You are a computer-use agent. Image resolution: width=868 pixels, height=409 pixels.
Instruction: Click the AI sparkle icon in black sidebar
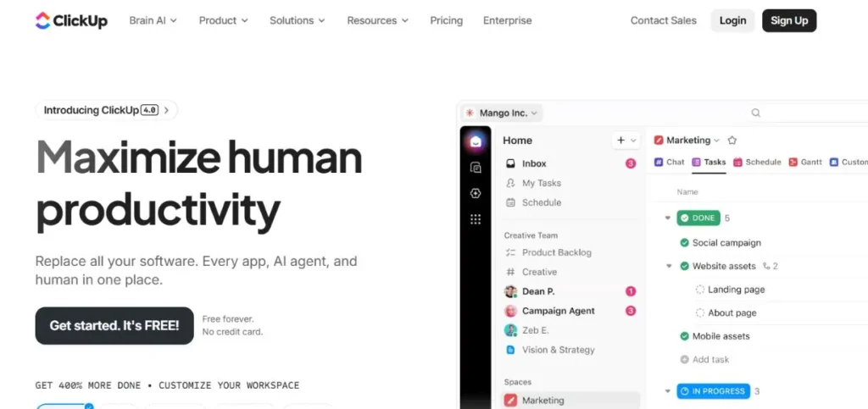[476, 193]
